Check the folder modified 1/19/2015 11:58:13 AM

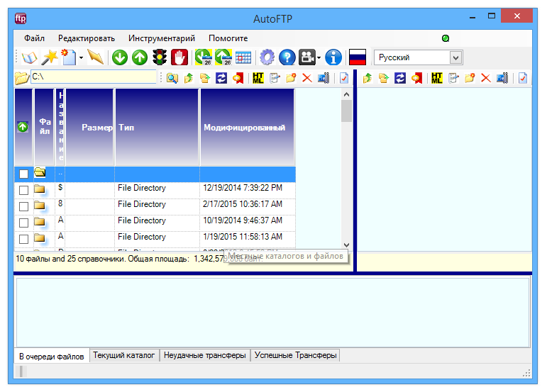pos(23,239)
